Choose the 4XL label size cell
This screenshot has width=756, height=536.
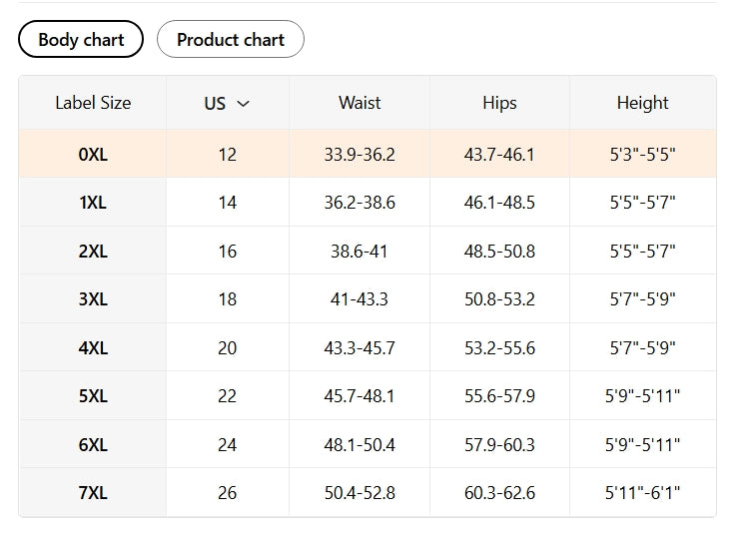[93, 348]
